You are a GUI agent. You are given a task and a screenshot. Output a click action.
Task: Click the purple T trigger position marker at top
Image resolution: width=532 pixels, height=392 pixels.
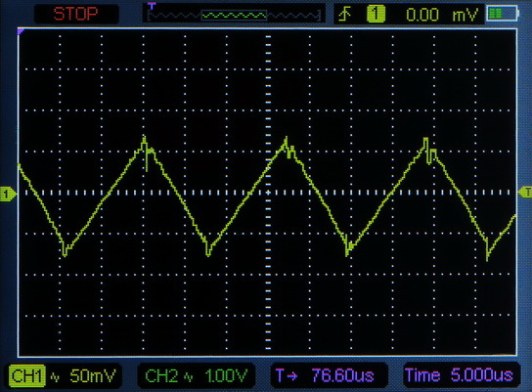point(152,6)
